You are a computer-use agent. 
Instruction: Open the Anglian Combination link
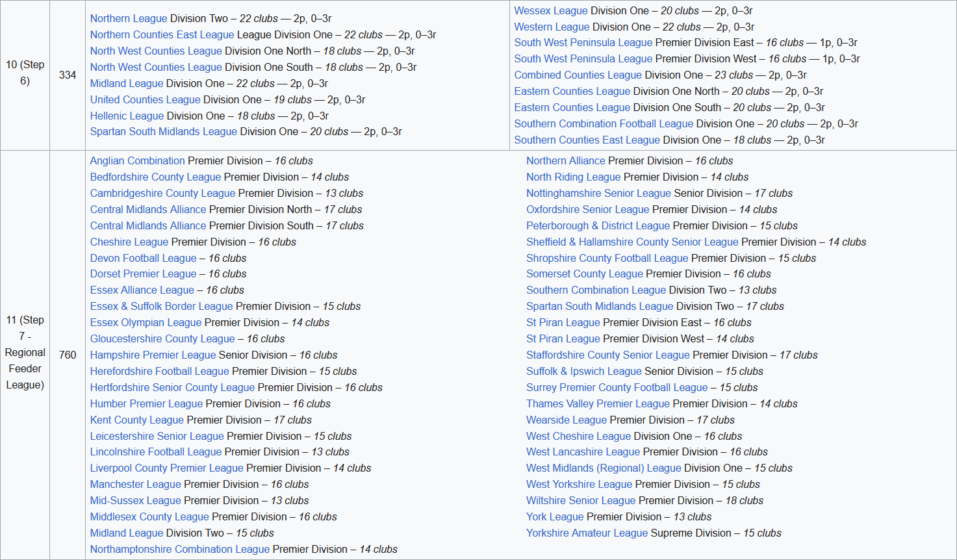(138, 161)
